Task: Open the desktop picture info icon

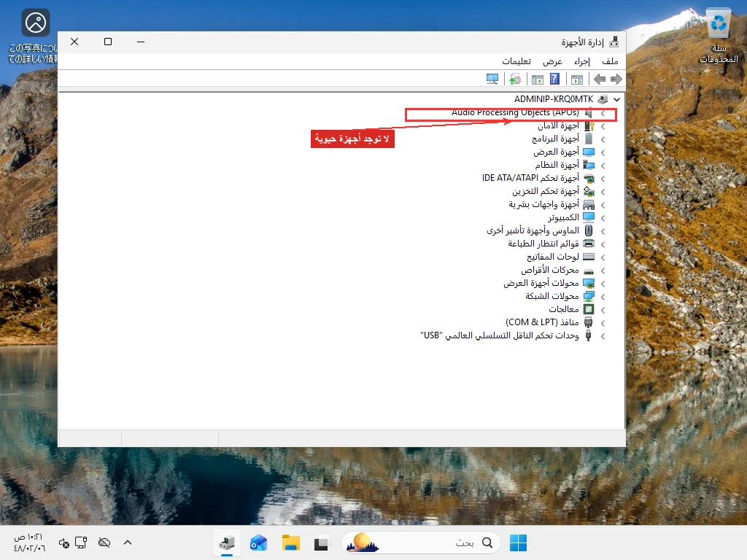Action: coord(35,36)
